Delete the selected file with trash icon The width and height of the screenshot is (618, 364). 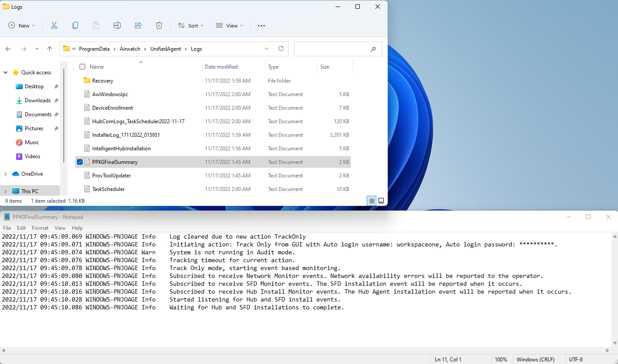coord(159,25)
